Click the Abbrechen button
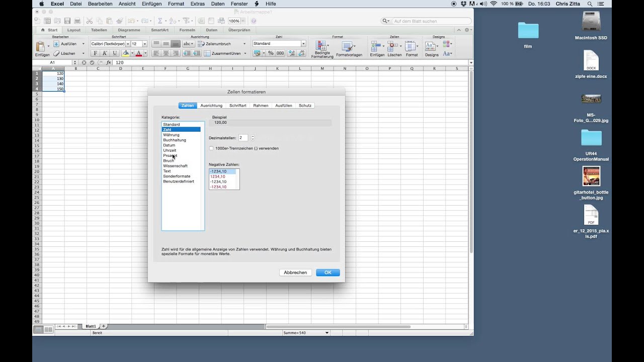 [295, 273]
